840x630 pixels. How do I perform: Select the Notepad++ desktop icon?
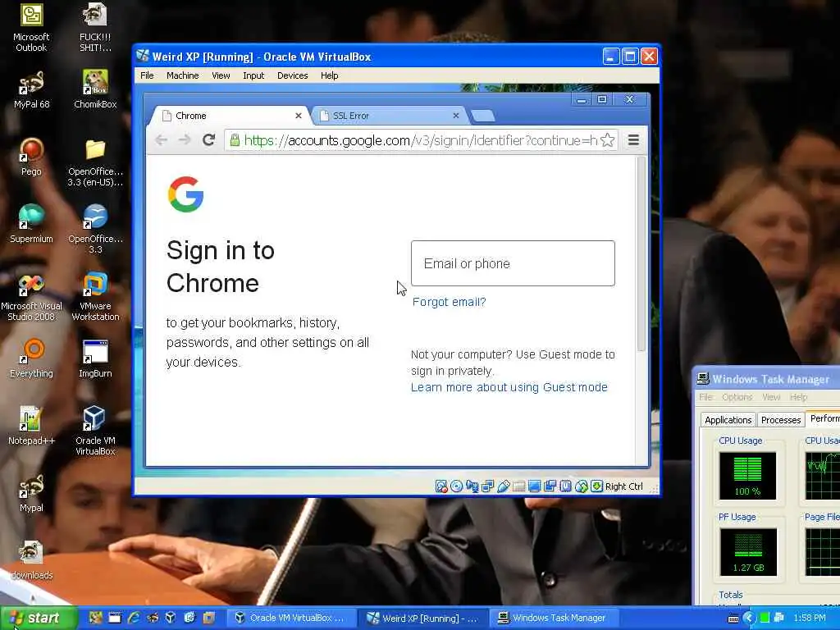point(31,426)
